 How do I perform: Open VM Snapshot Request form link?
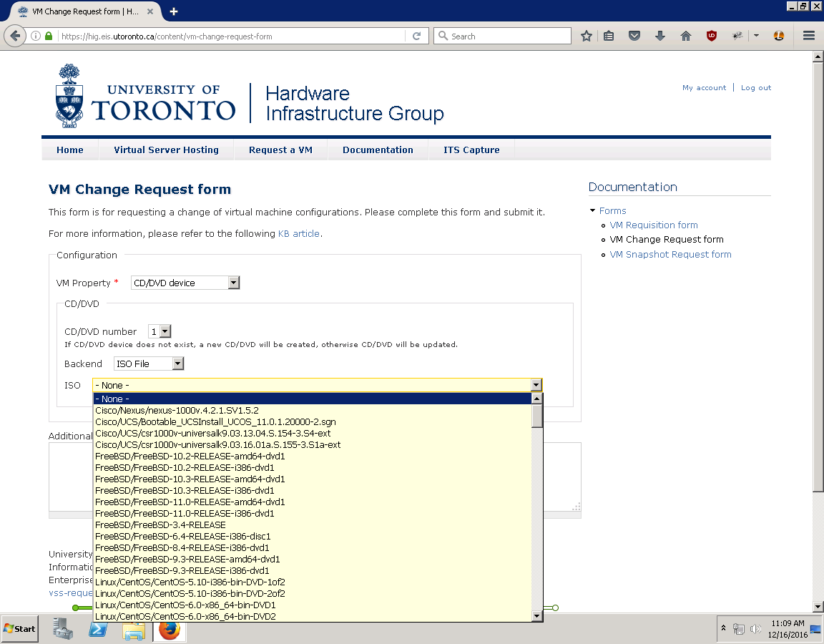click(x=670, y=255)
